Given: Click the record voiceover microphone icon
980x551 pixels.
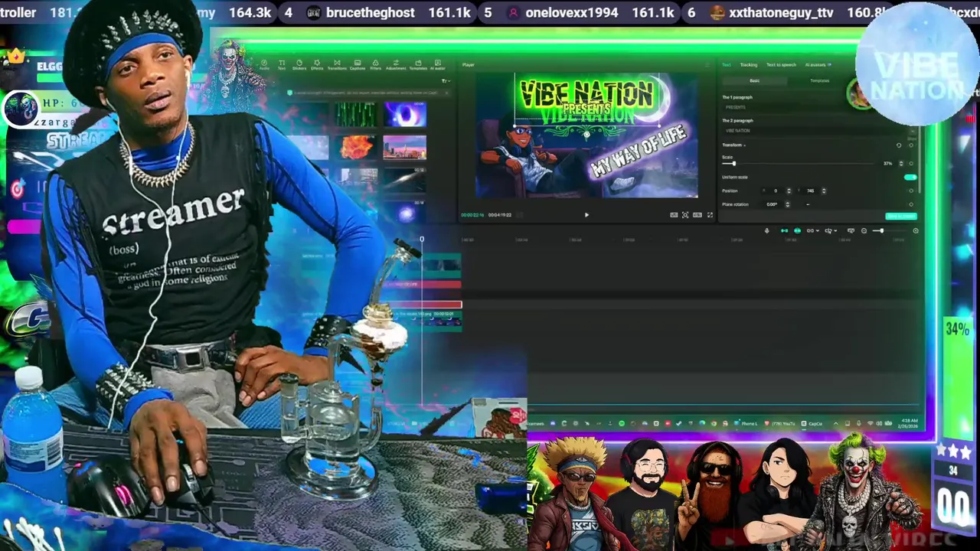Looking at the screenshot, I should click(x=767, y=230).
